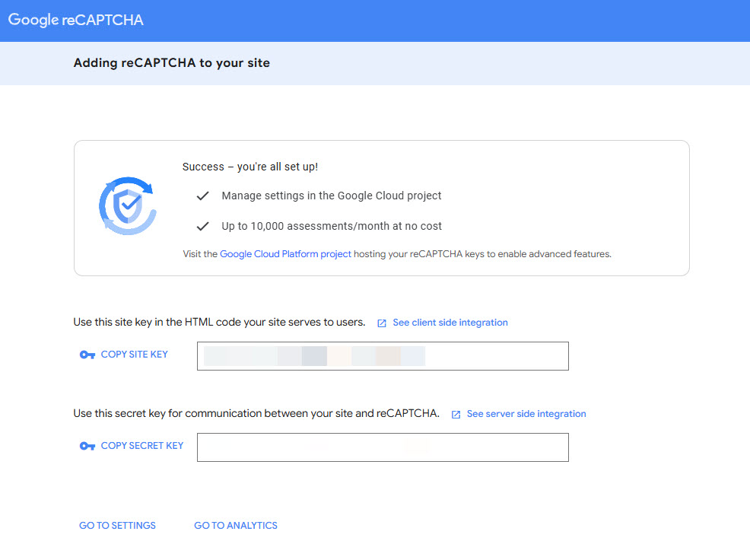Screen dimensions: 750x560
Task: Click the 'Success – you're all set up!' message
Action: 250,167
